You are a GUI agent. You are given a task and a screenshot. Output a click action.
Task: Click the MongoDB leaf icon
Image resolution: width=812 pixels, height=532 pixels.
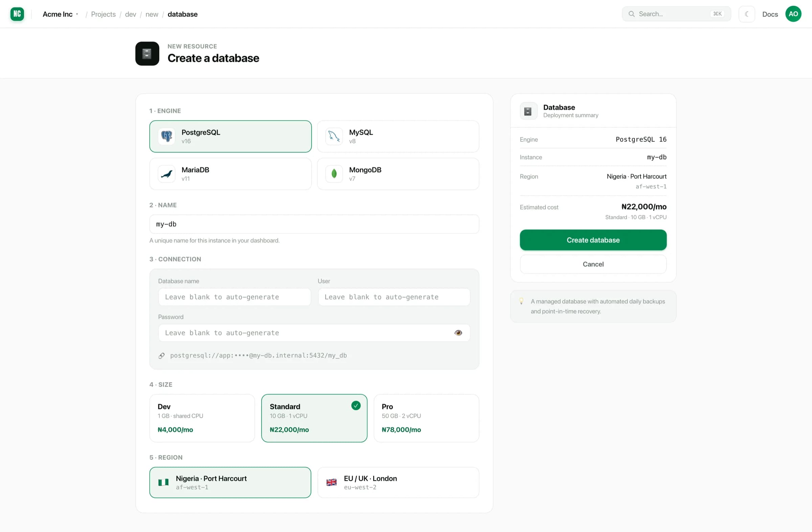334,174
